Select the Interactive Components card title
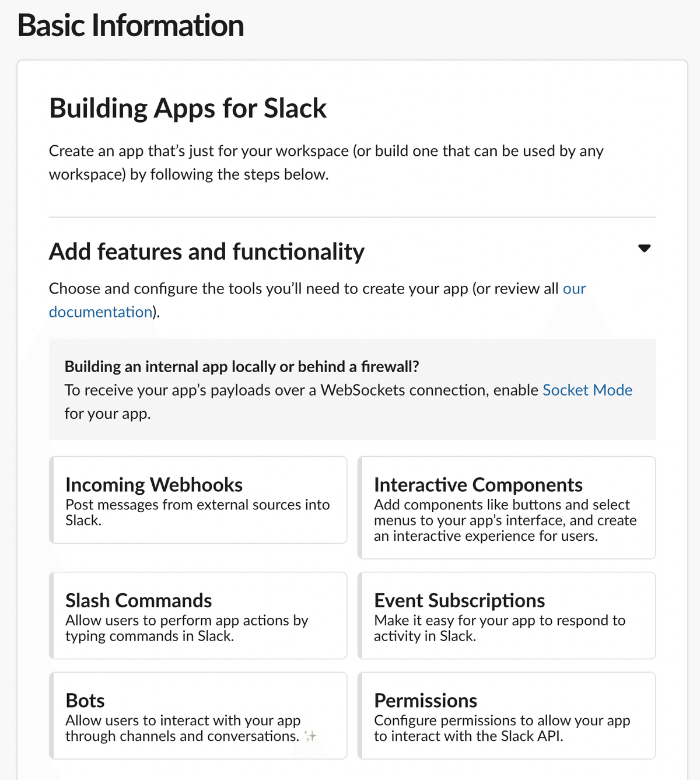The image size is (700, 780). coord(478,485)
